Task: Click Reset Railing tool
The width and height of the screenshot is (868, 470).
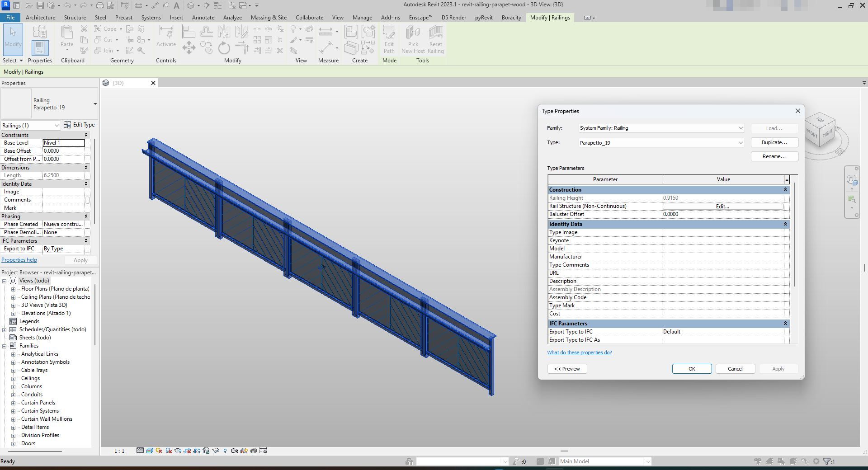Action: pyautogui.click(x=435, y=39)
